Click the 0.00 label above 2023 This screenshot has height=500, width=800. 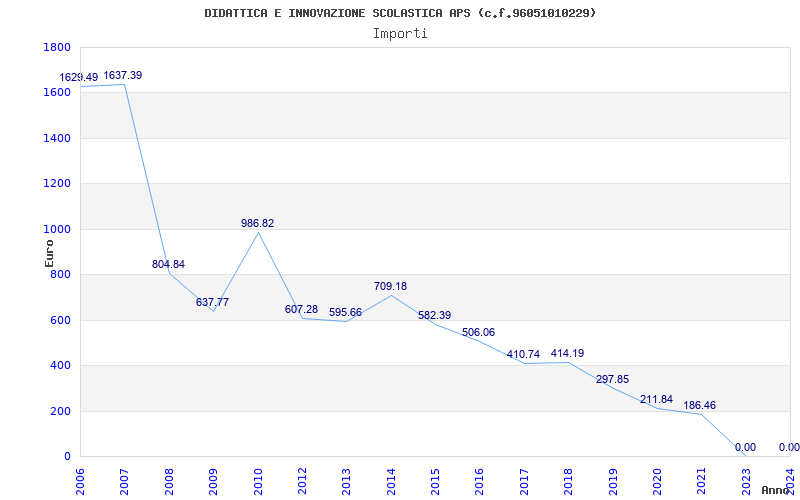[745, 447]
